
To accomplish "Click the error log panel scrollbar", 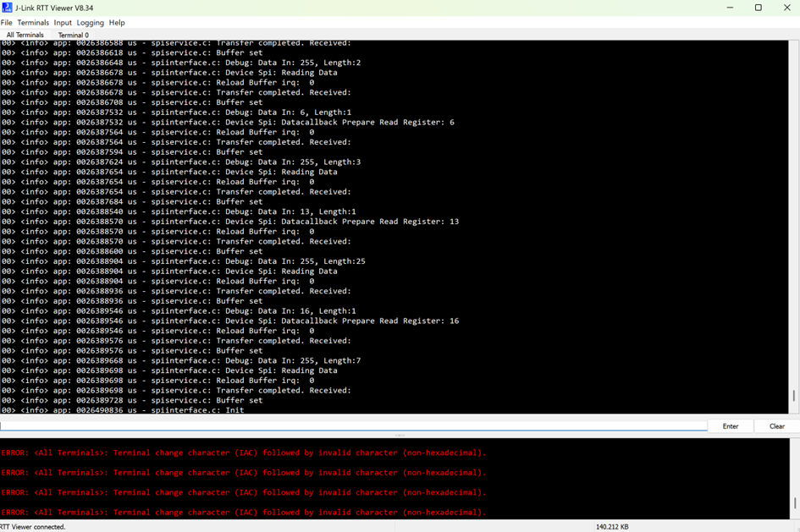I will [794, 502].
